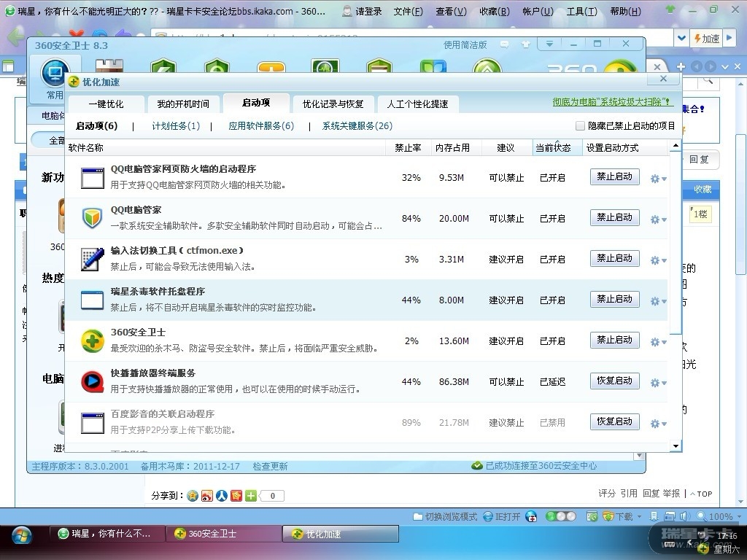Click the 输入法切换工具 ctfmon icon
Viewport: 747px width, 560px height.
pyautogui.click(x=92, y=259)
